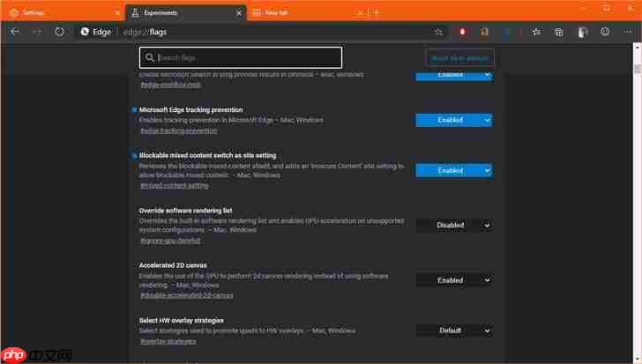Open a new tab with the plus button
This screenshot has height=364, width=642.
pyautogui.click(x=377, y=13)
